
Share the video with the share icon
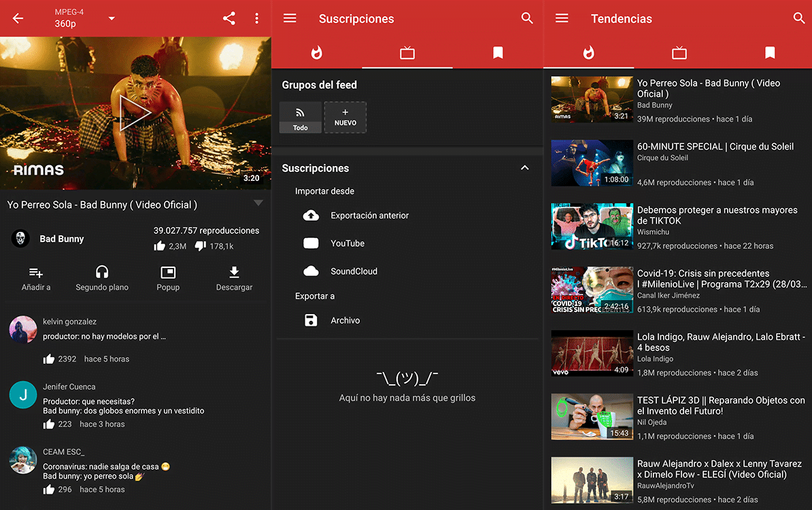coord(229,18)
